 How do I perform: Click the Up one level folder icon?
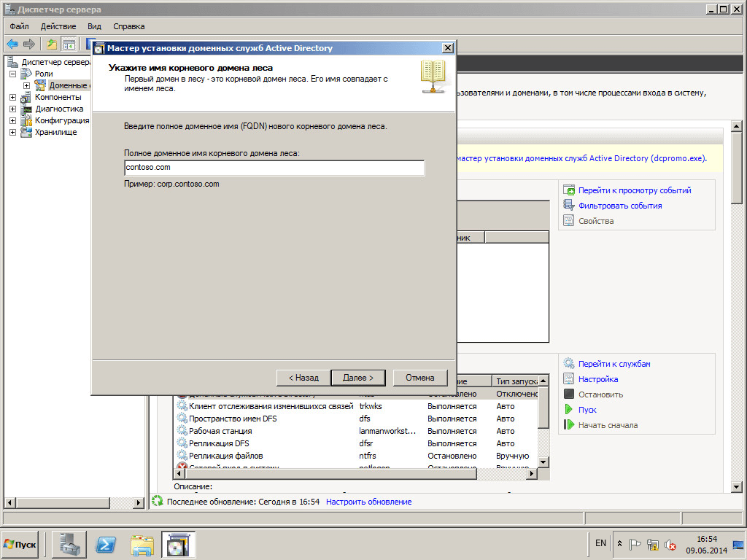click(52, 44)
